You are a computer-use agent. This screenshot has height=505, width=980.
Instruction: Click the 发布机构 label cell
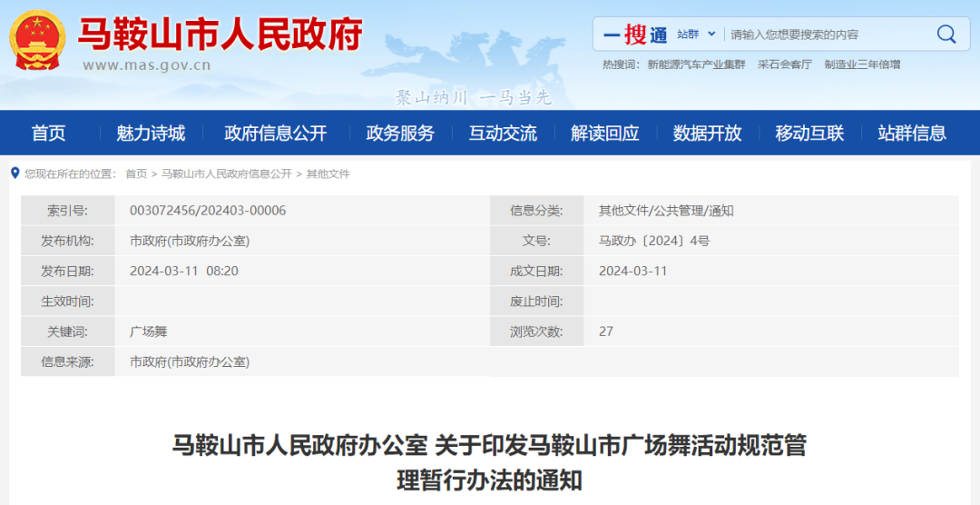[x=67, y=241]
